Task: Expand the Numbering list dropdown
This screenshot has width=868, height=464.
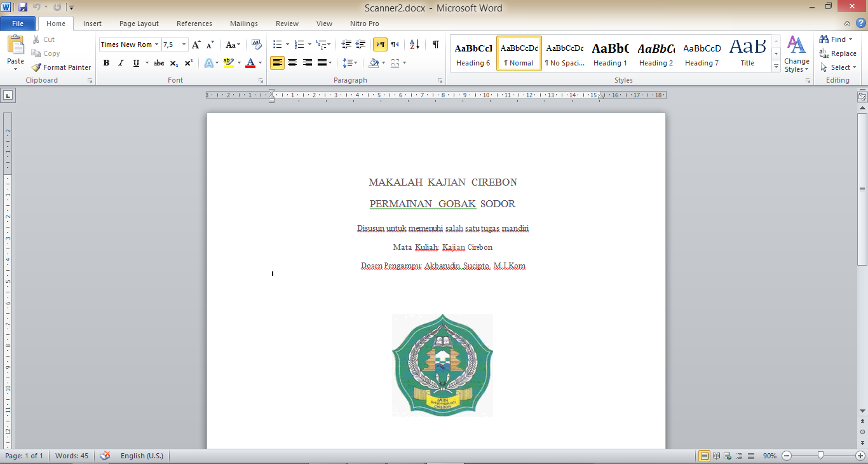Action: 309,44
